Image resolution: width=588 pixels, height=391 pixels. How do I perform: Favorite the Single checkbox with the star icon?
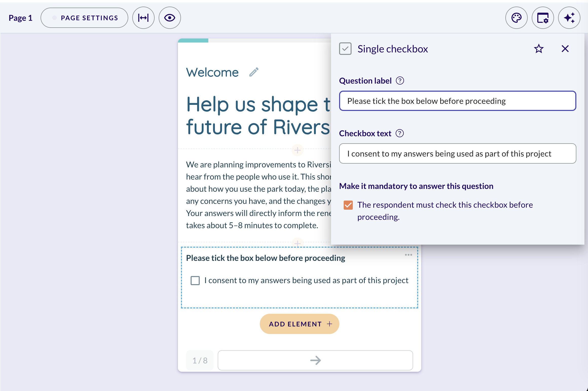(539, 49)
